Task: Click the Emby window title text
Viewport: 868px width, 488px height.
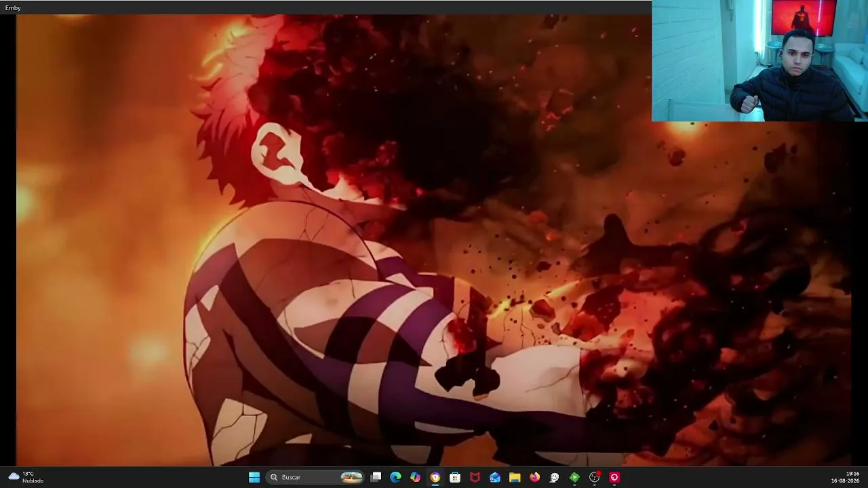Action: (x=13, y=7)
